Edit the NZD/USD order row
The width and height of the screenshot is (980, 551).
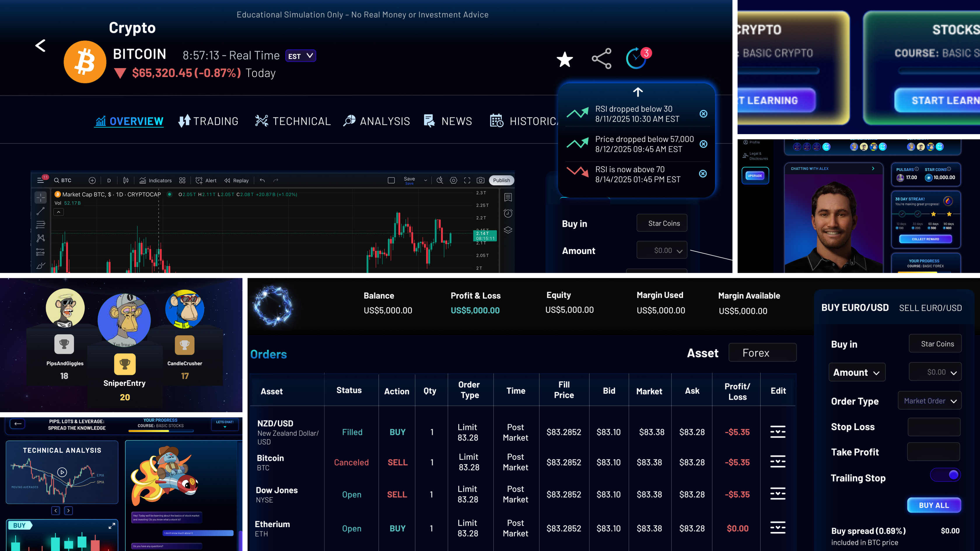click(778, 432)
